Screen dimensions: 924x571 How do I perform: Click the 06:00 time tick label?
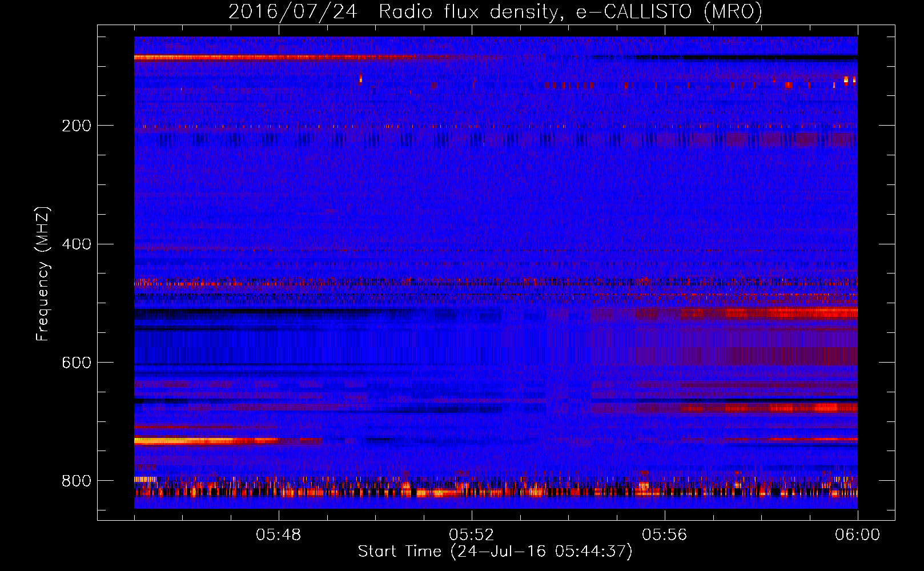tap(858, 535)
